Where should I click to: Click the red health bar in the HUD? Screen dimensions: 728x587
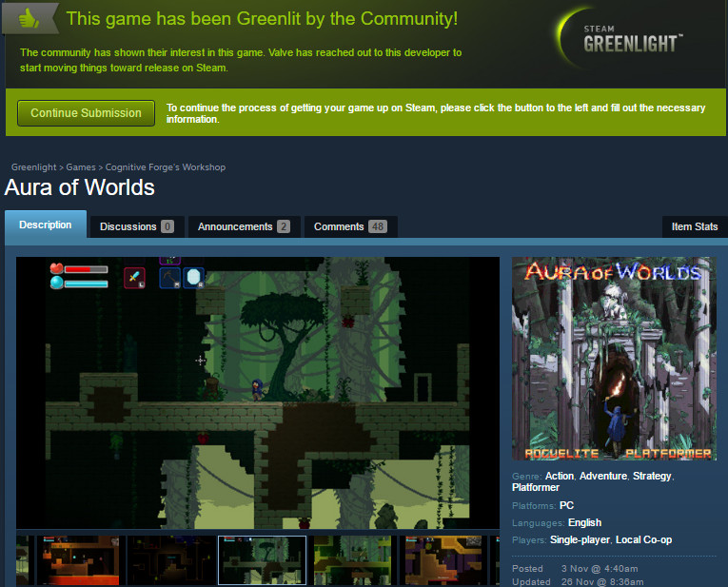click(86, 270)
